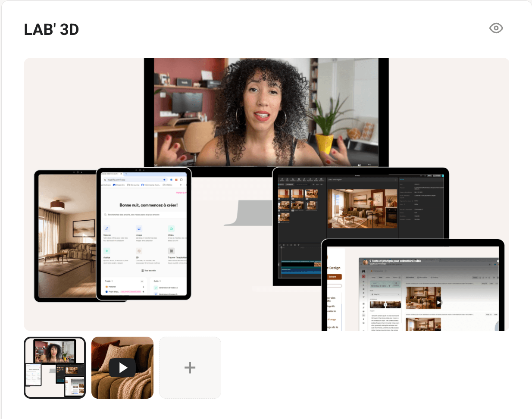Click the model dropdown in the front laptop's video generator

click(x=385, y=294)
